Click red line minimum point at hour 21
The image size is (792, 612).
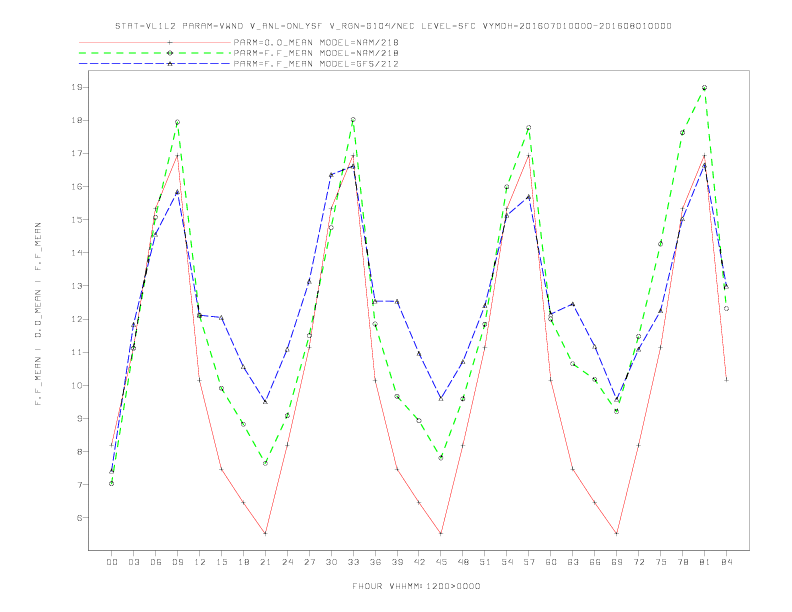pyautogui.click(x=265, y=533)
